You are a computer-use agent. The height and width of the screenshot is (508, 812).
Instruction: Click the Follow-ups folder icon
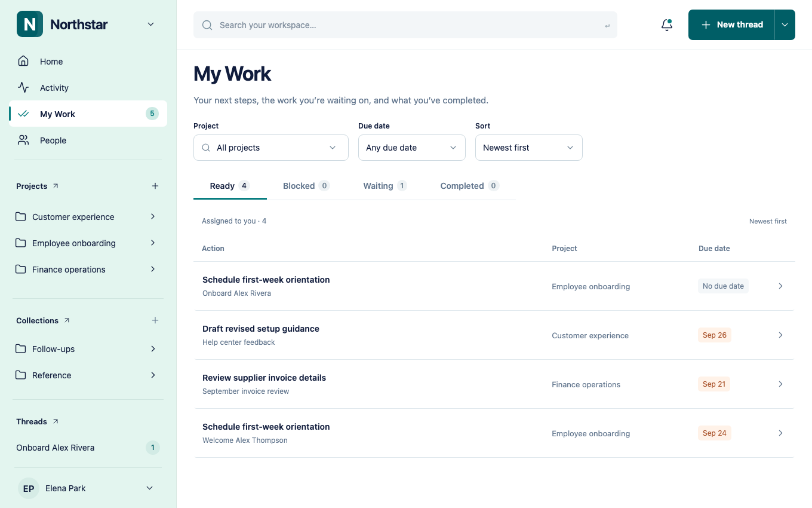click(21, 348)
